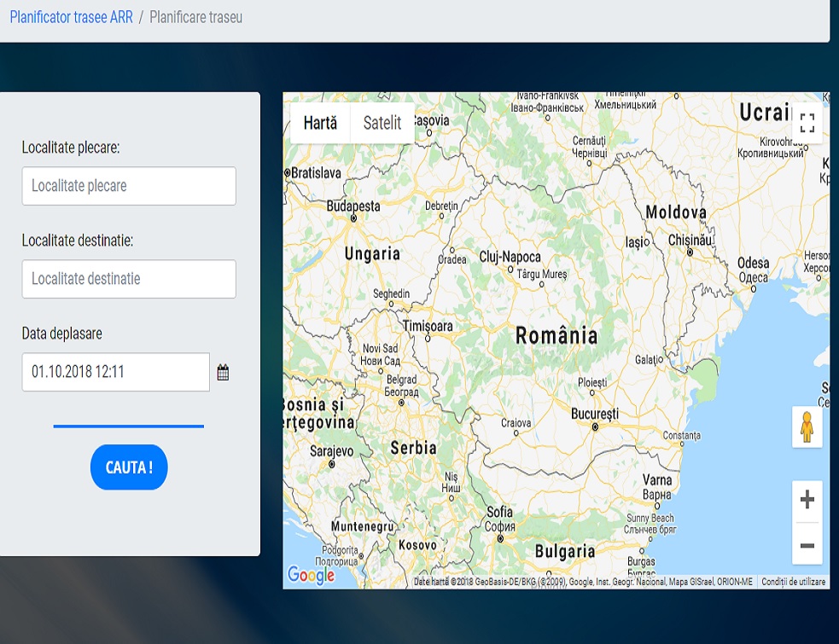Focus the Localitate destinatie input field
839x644 pixels.
click(129, 279)
